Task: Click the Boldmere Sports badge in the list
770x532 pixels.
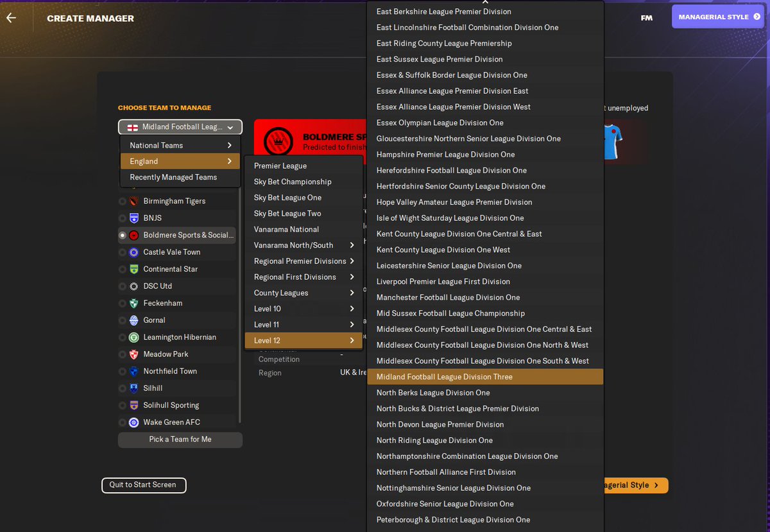Action: click(133, 235)
